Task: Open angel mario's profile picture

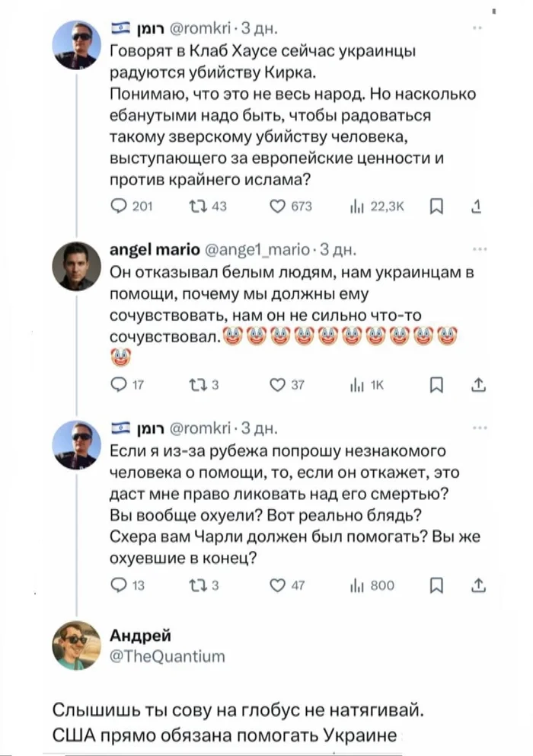Action: tap(76, 267)
